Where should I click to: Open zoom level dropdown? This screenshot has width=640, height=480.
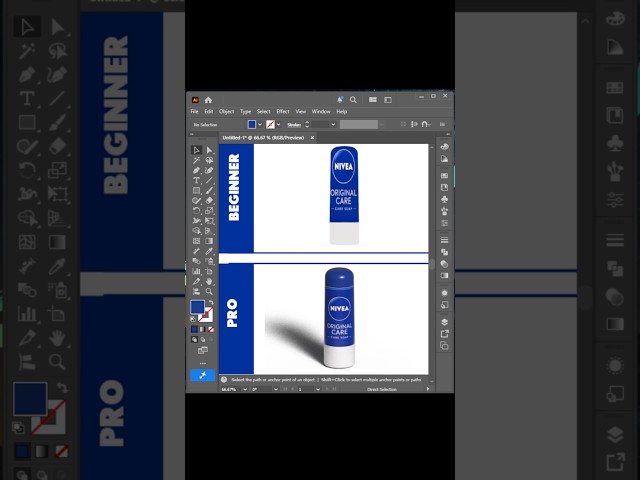245,389
